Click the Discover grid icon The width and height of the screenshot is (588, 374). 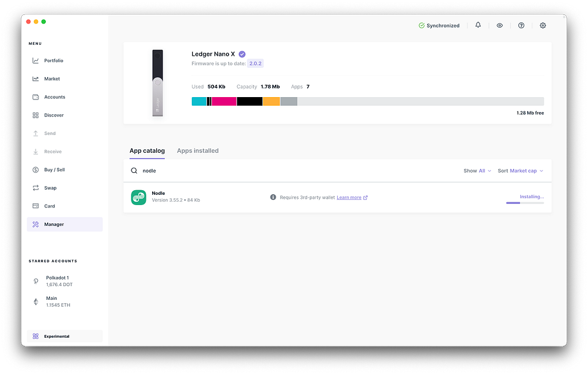pyautogui.click(x=36, y=115)
